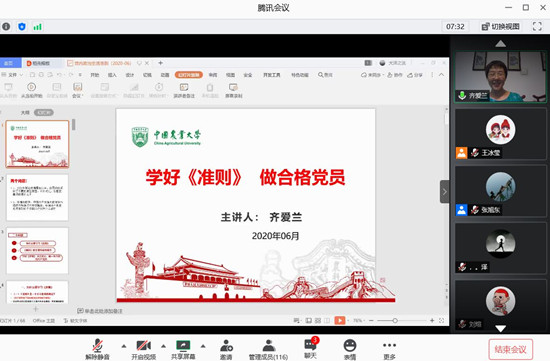Check the network signal strength icon

tap(37, 27)
